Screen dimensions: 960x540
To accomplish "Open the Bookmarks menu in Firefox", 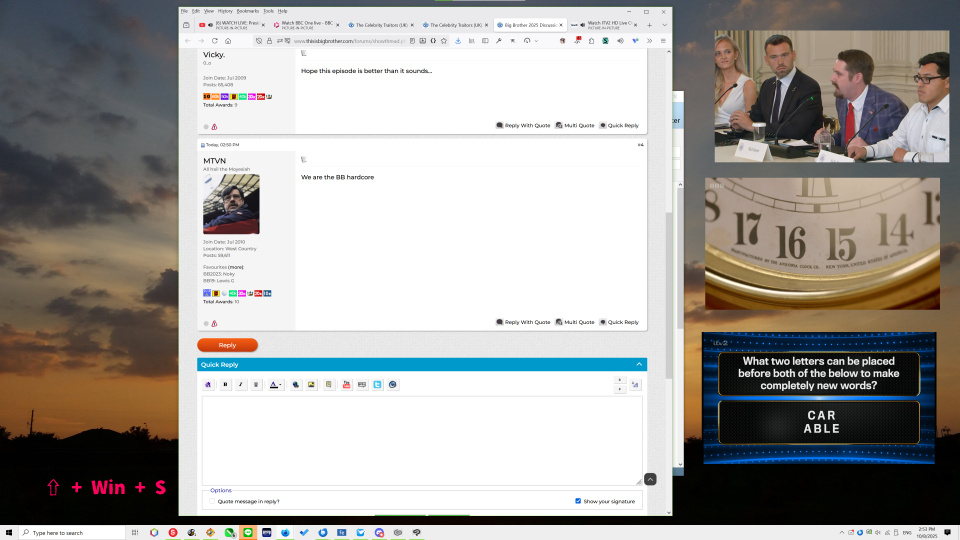I will 248,11.
